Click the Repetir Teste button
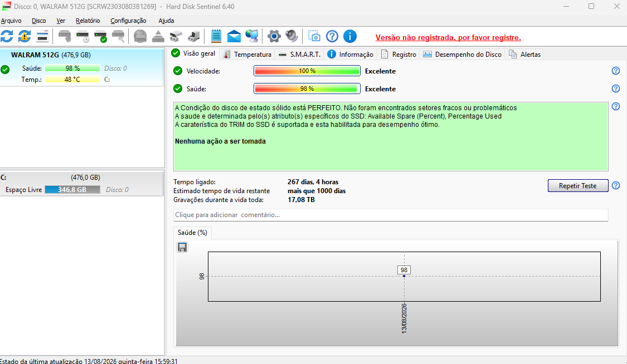 pyautogui.click(x=578, y=185)
